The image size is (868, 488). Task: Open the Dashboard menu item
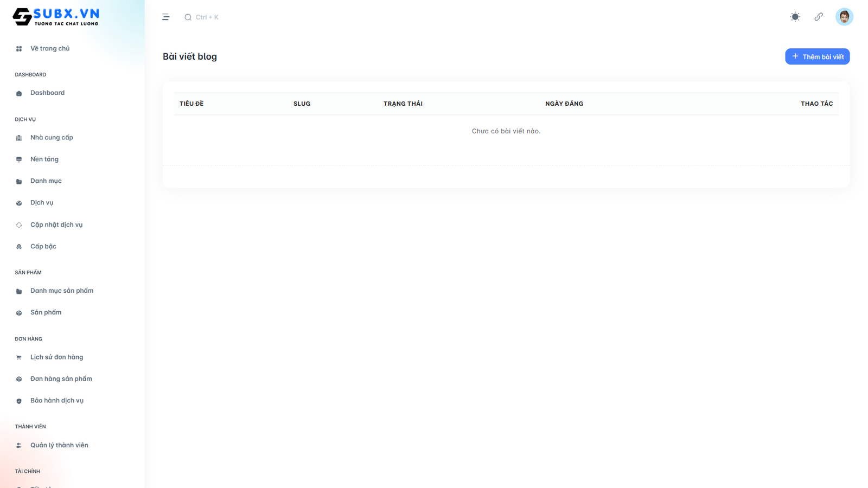point(47,93)
